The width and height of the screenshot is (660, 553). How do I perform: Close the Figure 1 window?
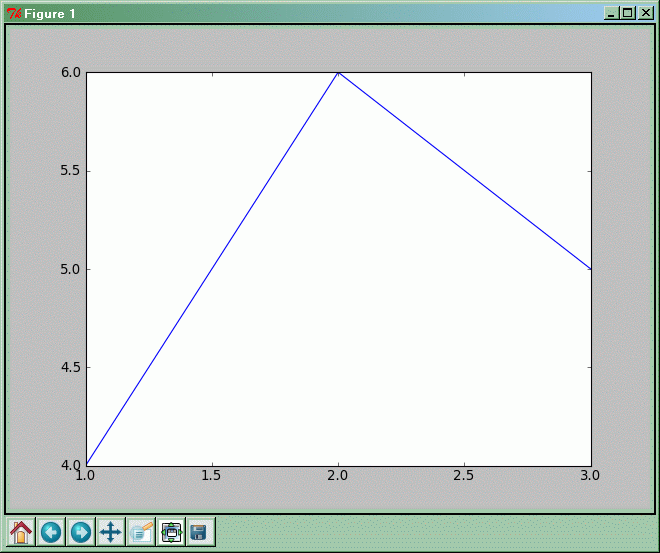pyautogui.click(x=644, y=13)
